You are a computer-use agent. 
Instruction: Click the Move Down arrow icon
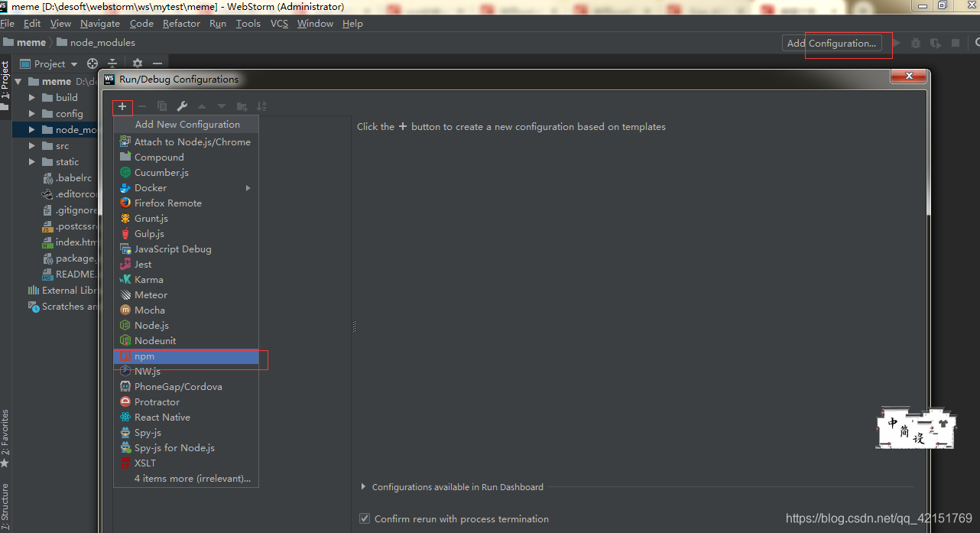click(x=222, y=106)
